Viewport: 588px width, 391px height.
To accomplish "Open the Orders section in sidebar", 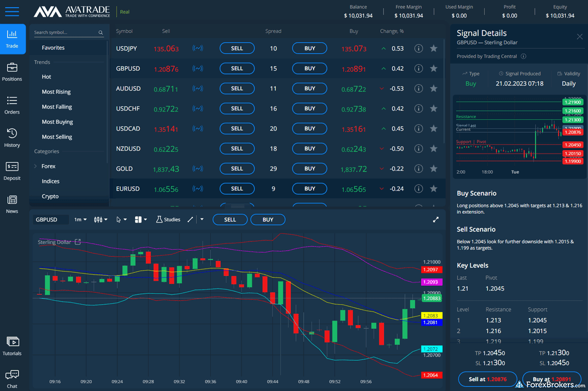I will [12, 105].
